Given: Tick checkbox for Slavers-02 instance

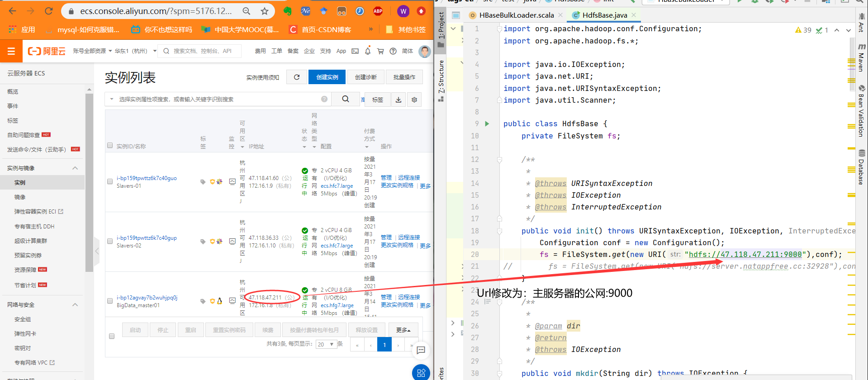Looking at the screenshot, I should click(x=110, y=241).
